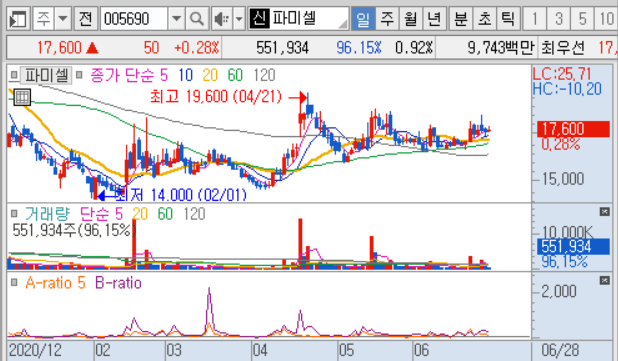
Task: Toggle small square before 파미셀 legend
Action: point(14,74)
